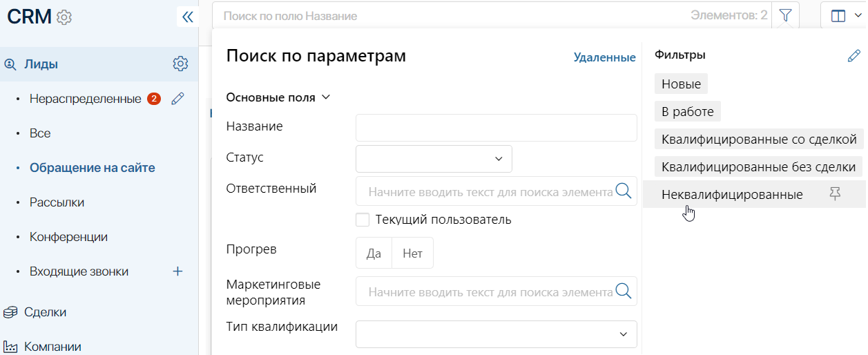The width and height of the screenshot is (868, 355).
Task: Click the Компании building icon
Action: click(10, 347)
